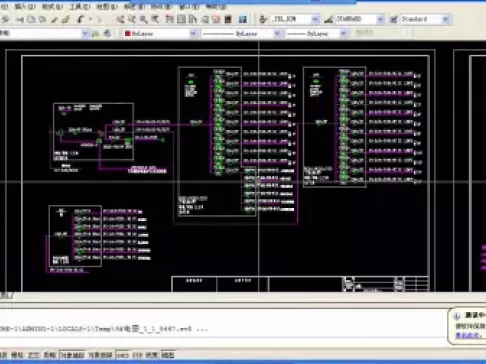Click the red ByLayer color control

pyautogui.click(x=160, y=33)
